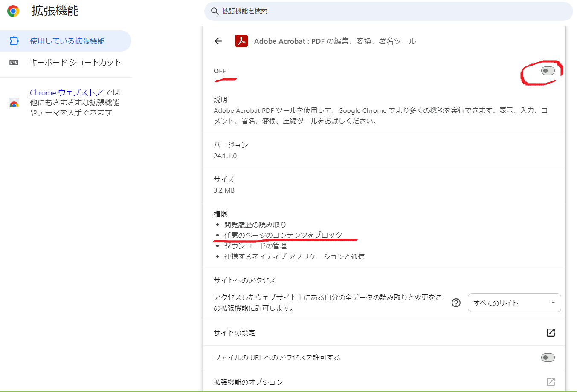Enable ファイルの URL へのアクセスを許可する toggle
Screen dimensions: 577x392
click(548, 357)
